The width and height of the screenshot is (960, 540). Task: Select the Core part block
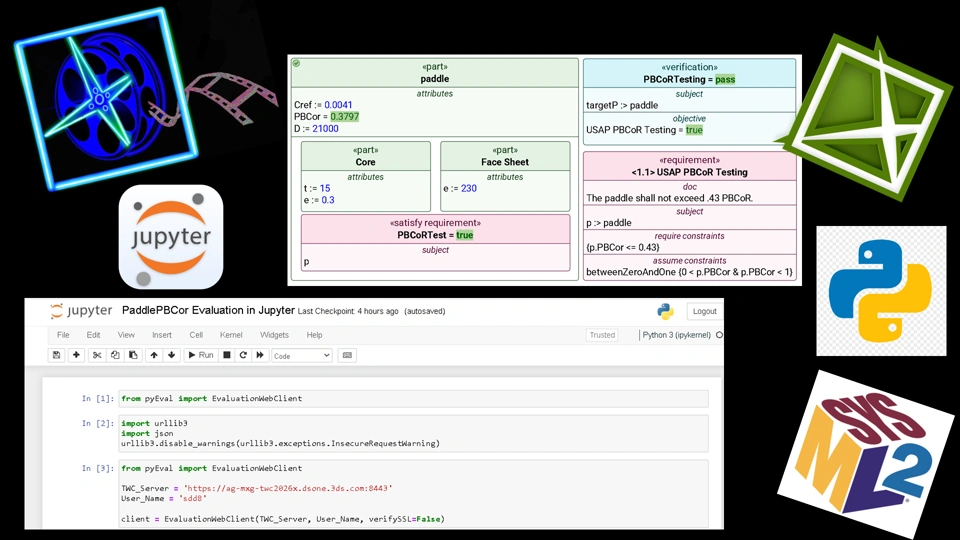(366, 177)
